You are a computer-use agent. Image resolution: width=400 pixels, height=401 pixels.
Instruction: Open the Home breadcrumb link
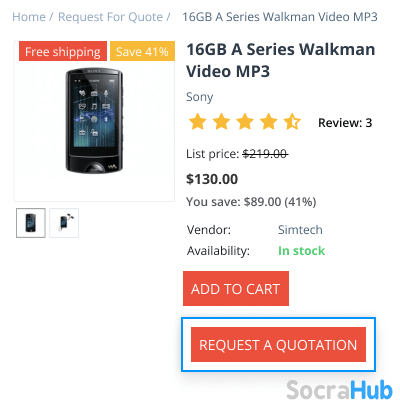click(x=29, y=17)
